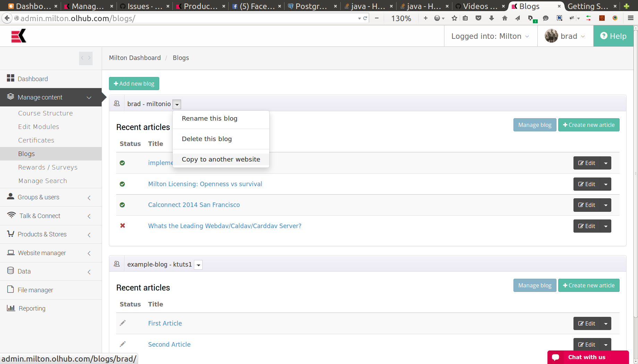Expand the brad user menu
Image resolution: width=638 pixels, height=364 pixels.
(x=565, y=36)
